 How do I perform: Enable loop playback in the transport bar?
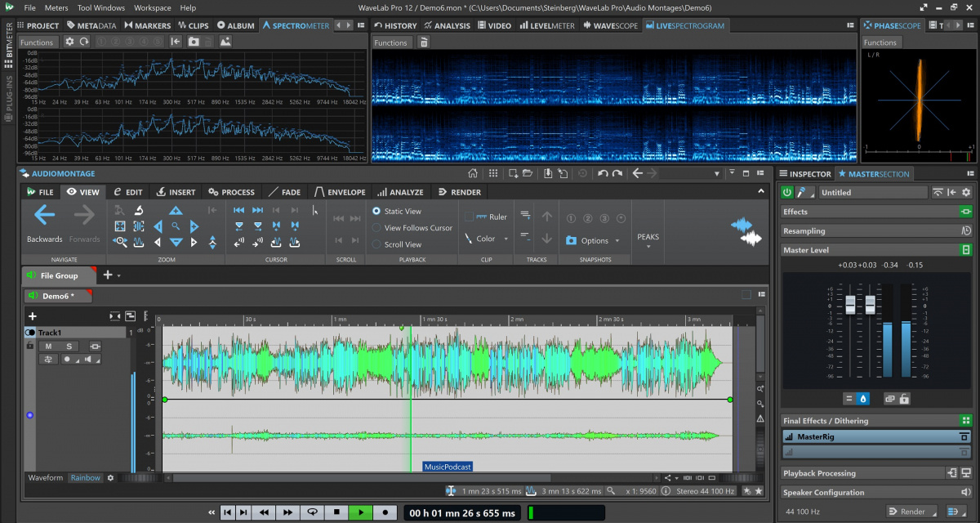(313, 512)
